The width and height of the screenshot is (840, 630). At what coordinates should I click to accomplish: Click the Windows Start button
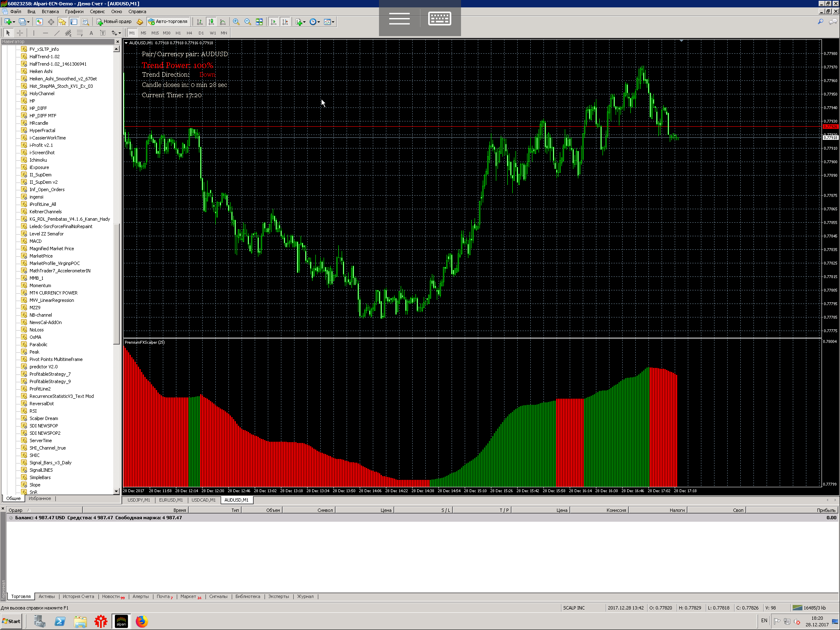[11, 621]
